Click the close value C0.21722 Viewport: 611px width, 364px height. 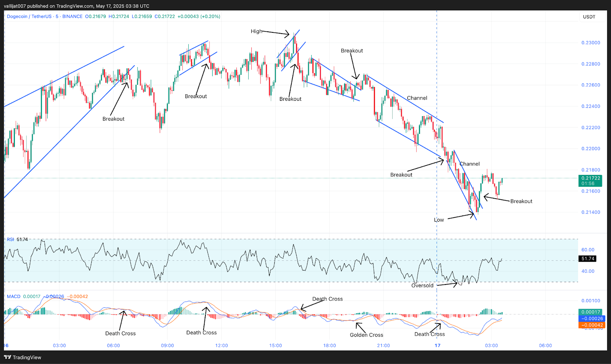[x=165, y=16]
